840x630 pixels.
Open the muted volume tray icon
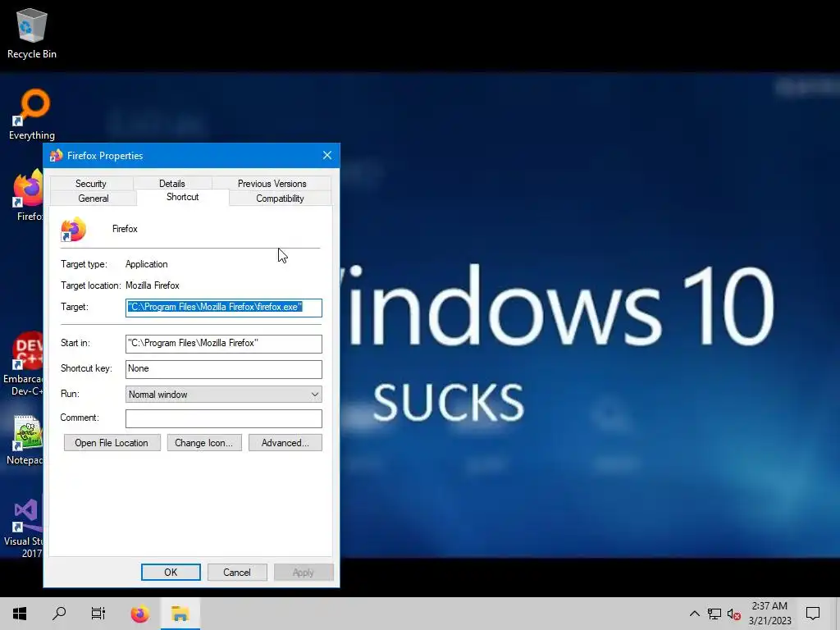pos(734,614)
